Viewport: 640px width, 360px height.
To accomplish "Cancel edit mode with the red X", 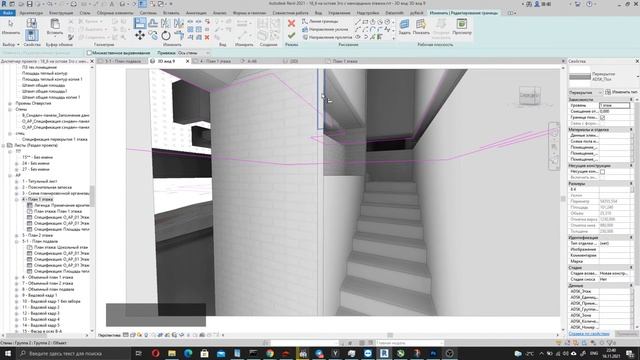I will click(x=291, y=23).
